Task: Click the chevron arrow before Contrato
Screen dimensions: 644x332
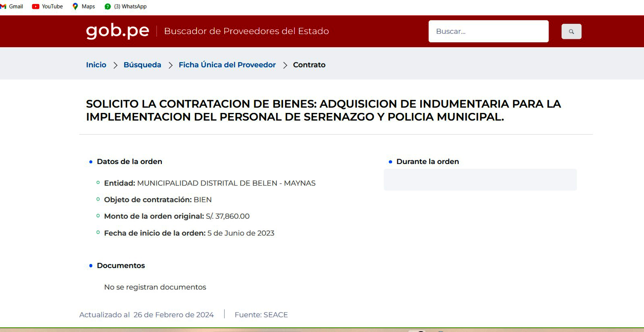Action: [285, 65]
